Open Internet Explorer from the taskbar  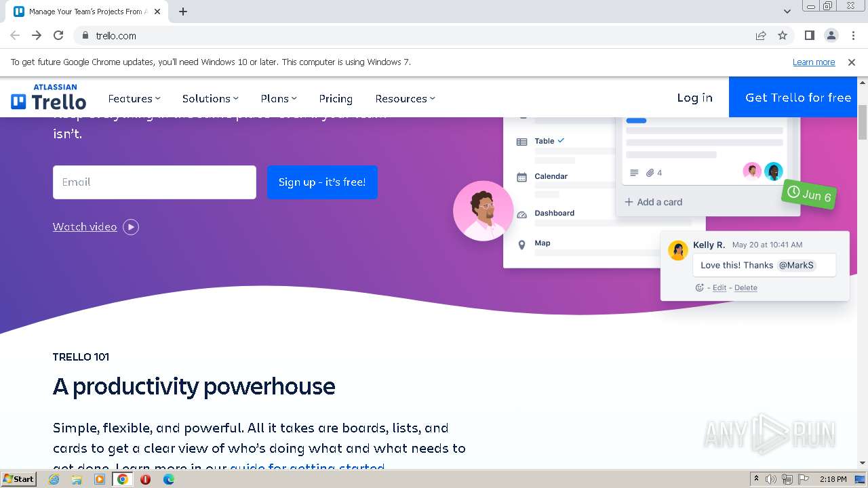[54, 479]
